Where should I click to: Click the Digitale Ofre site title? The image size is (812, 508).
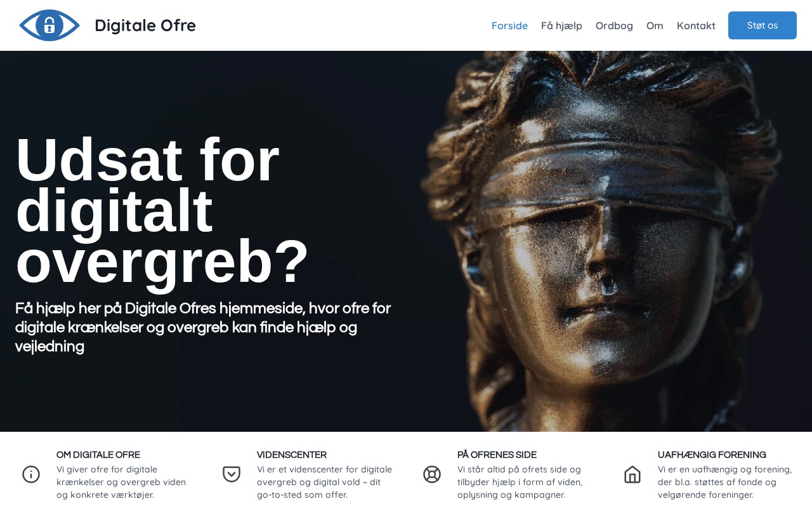pos(145,25)
